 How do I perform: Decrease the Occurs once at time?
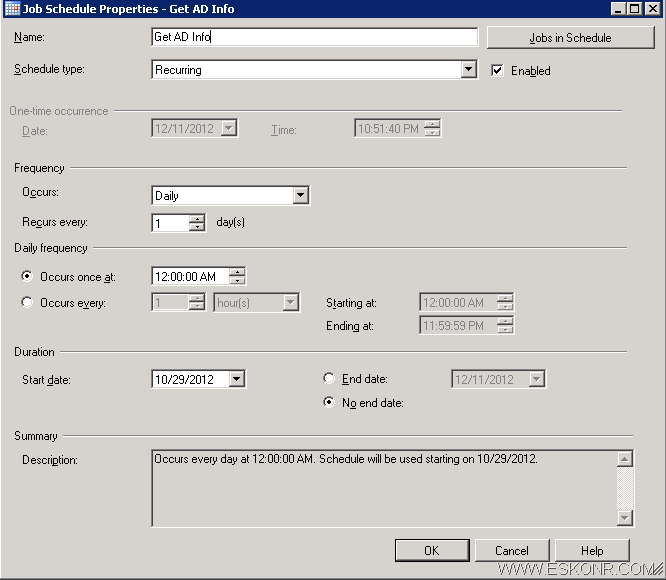pyautogui.click(x=237, y=280)
